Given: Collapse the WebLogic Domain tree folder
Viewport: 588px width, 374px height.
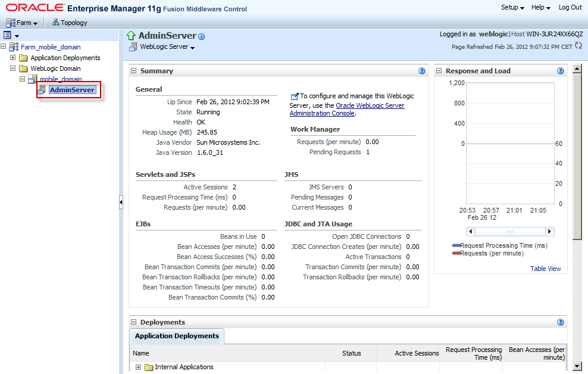Looking at the screenshot, I should [x=12, y=68].
